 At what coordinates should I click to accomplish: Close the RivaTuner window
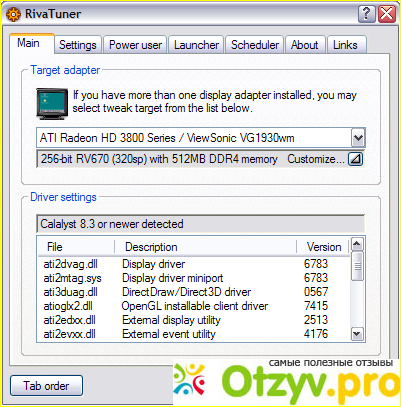(x=387, y=14)
